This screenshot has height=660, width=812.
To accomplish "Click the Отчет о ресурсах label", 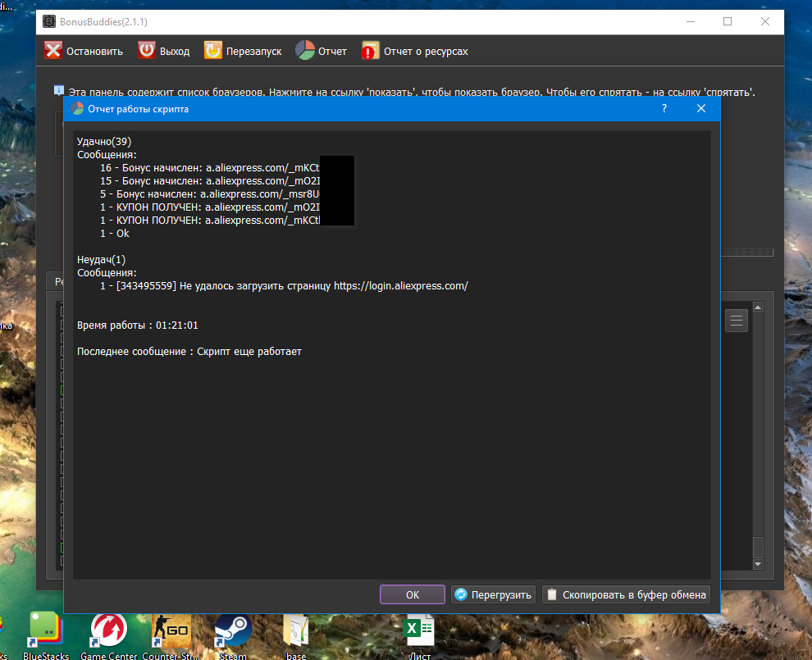I will tap(426, 52).
